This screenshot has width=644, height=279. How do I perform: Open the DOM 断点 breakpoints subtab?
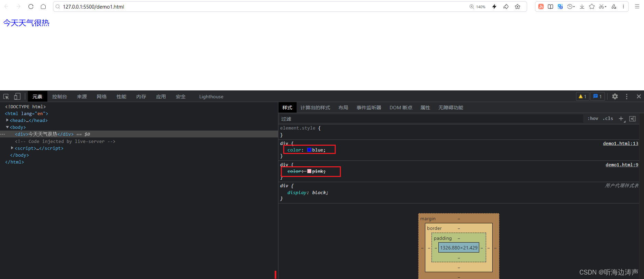(x=401, y=108)
